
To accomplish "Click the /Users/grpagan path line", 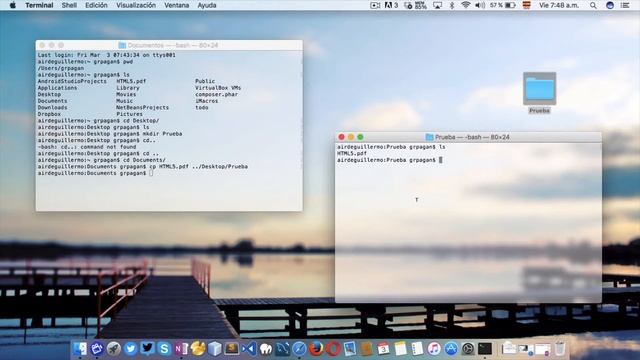I will point(61,68).
